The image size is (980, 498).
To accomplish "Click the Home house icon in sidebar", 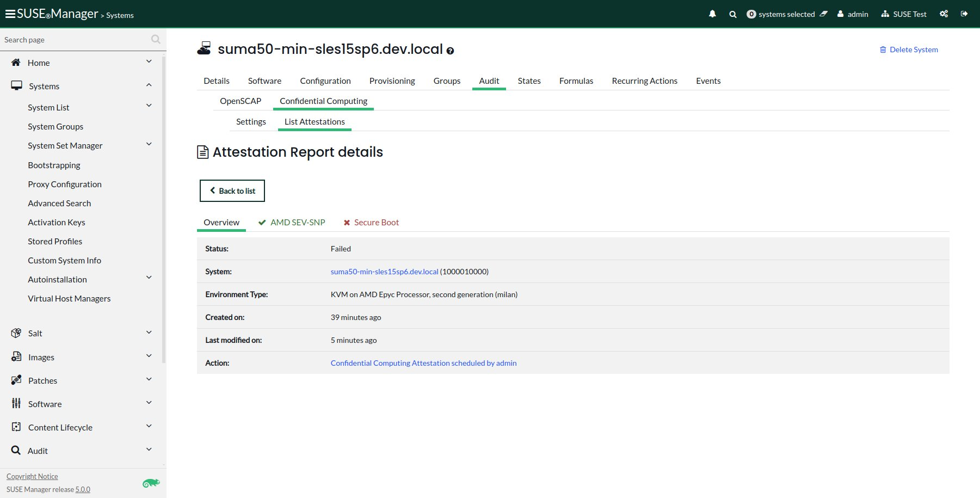I will tap(16, 63).
